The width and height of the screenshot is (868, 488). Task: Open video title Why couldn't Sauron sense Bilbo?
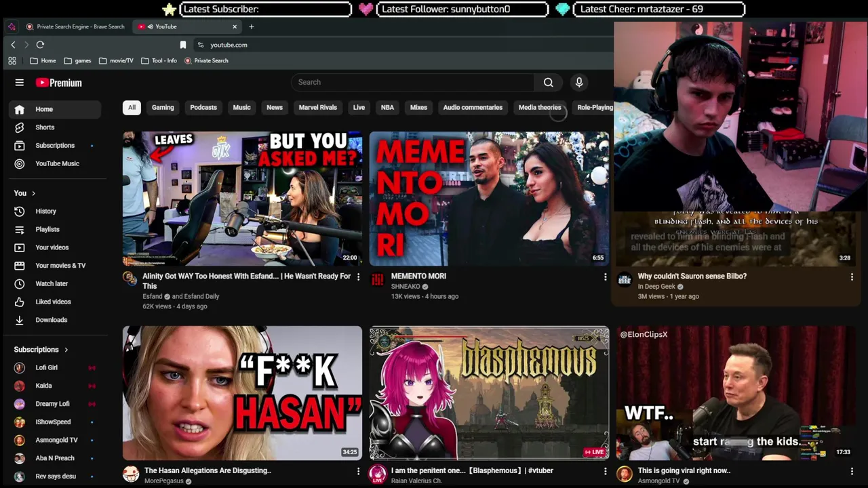pos(692,277)
